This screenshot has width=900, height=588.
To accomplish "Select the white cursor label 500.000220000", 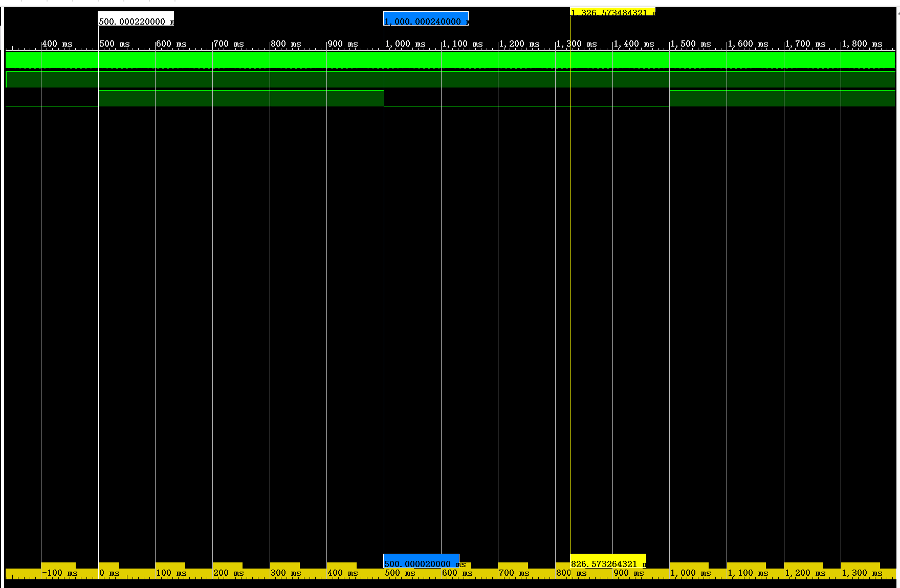I will [136, 19].
